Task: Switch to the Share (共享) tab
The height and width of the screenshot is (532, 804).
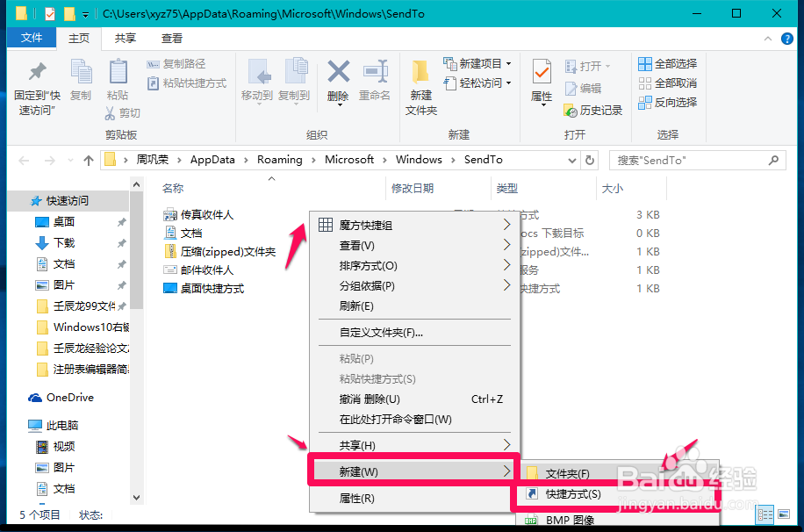Action: 126,39
